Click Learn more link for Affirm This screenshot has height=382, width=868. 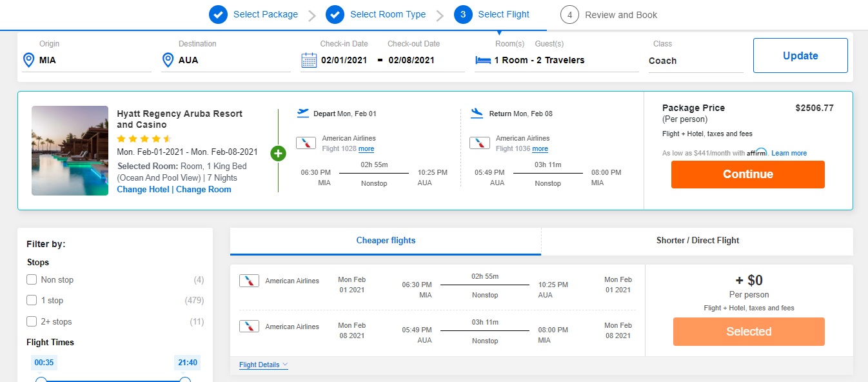[789, 153]
